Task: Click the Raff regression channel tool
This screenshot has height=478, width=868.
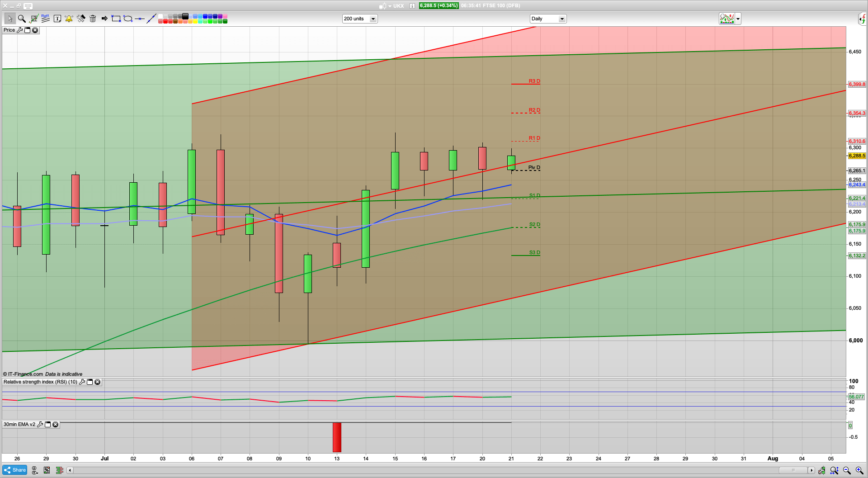Action: 45,19
